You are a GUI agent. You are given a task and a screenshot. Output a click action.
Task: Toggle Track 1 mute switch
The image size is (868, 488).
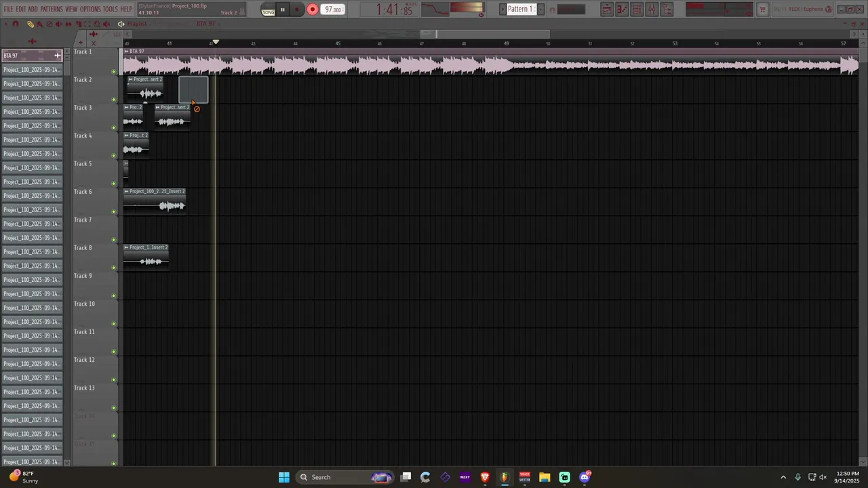pos(114,71)
